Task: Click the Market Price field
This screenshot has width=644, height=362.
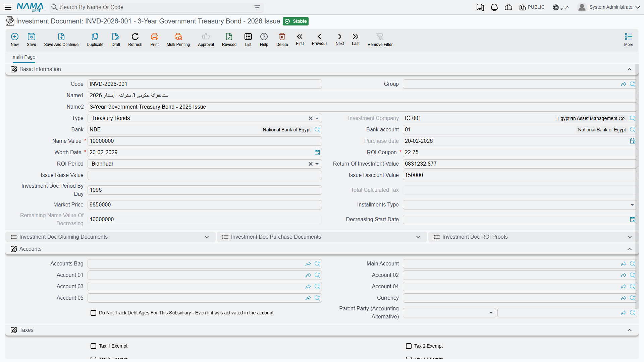Action: (x=205, y=205)
